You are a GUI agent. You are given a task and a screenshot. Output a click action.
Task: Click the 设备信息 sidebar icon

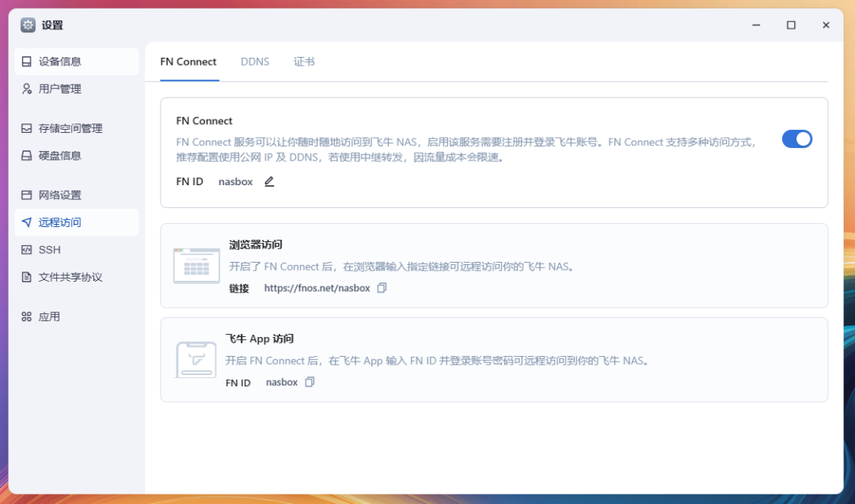click(x=26, y=62)
